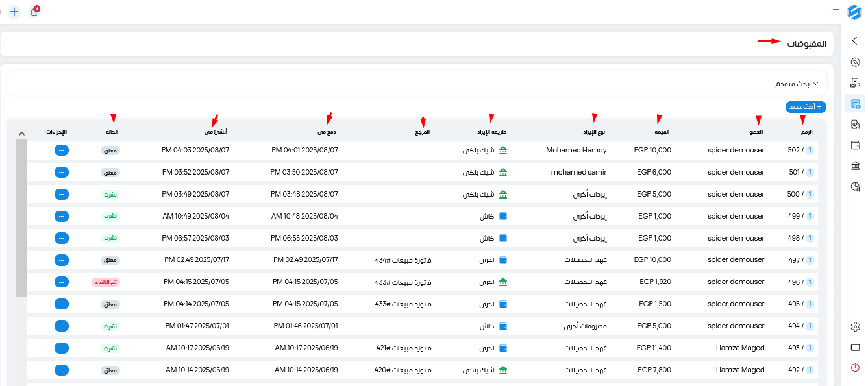Click reference فاتورة مبيعات #421

[403, 348]
